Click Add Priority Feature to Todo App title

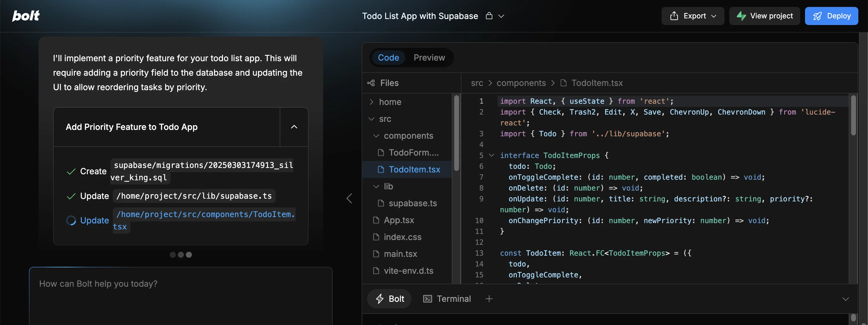click(x=131, y=127)
